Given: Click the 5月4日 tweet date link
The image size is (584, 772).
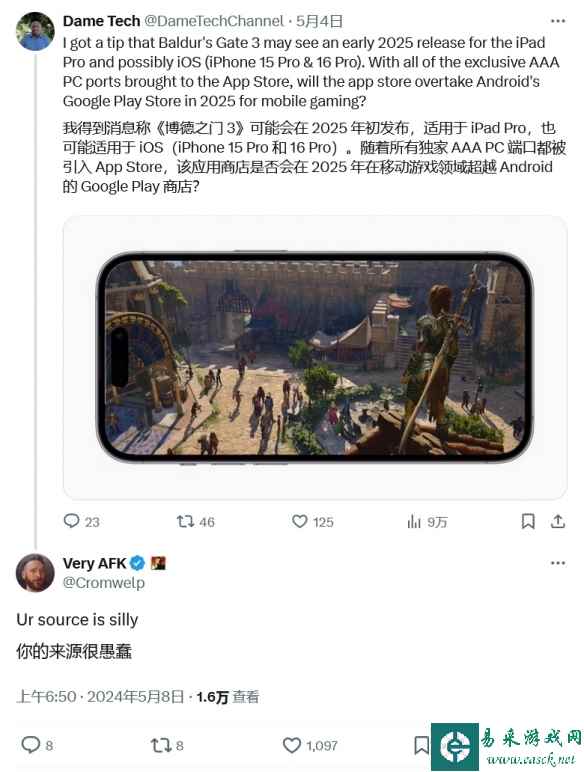Looking at the screenshot, I should click(x=319, y=21).
